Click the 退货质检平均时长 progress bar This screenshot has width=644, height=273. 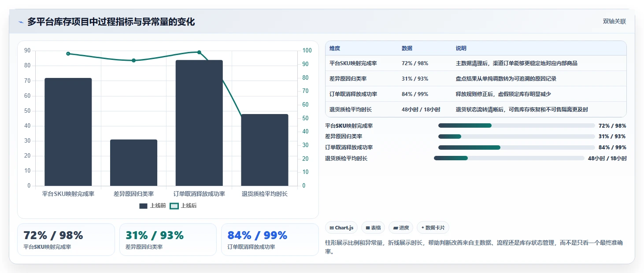pyautogui.click(x=509, y=158)
